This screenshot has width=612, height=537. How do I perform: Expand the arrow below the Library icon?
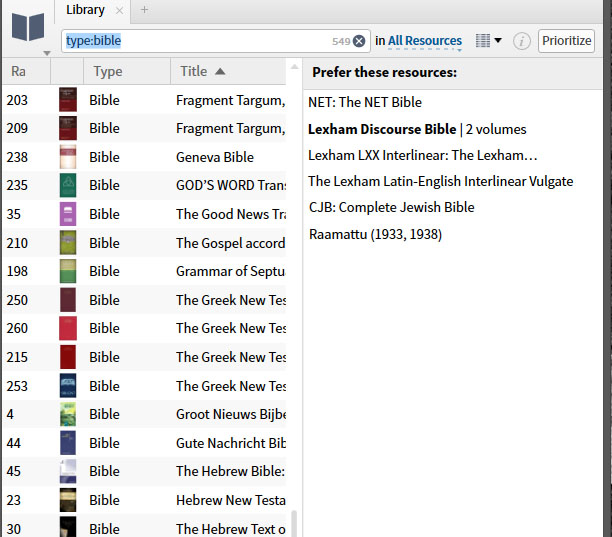tap(47, 53)
